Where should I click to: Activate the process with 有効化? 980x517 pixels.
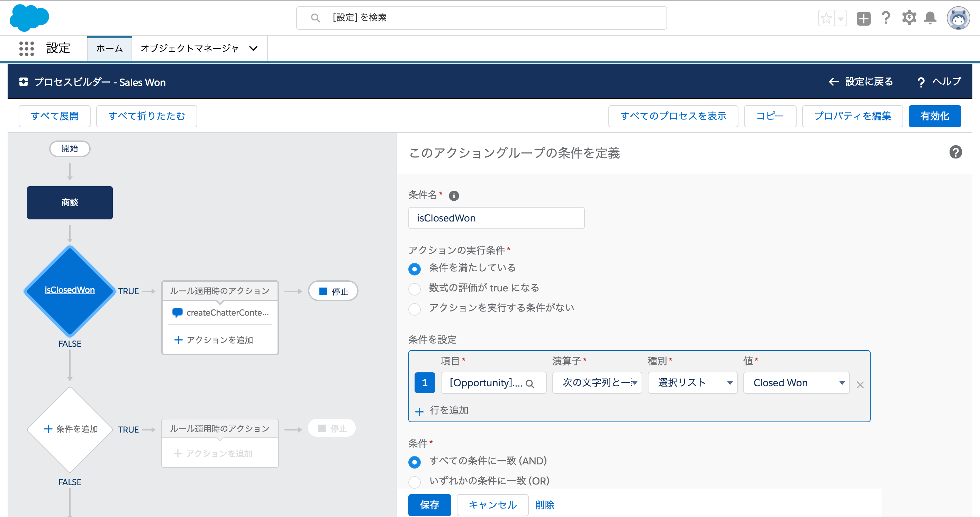935,116
